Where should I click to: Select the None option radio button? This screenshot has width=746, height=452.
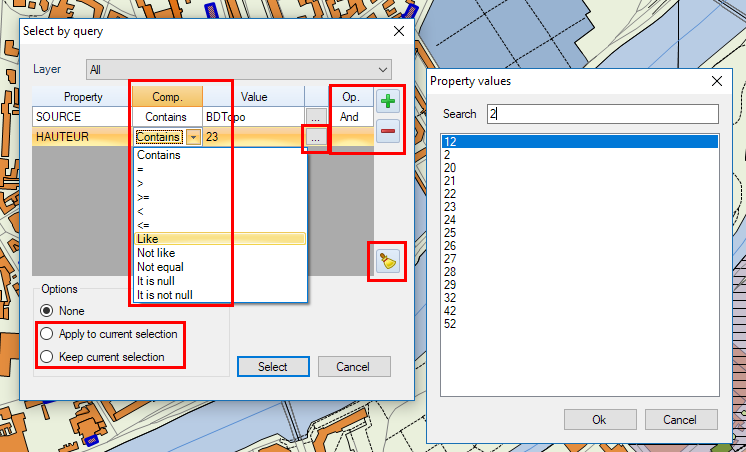pyautogui.click(x=46, y=311)
